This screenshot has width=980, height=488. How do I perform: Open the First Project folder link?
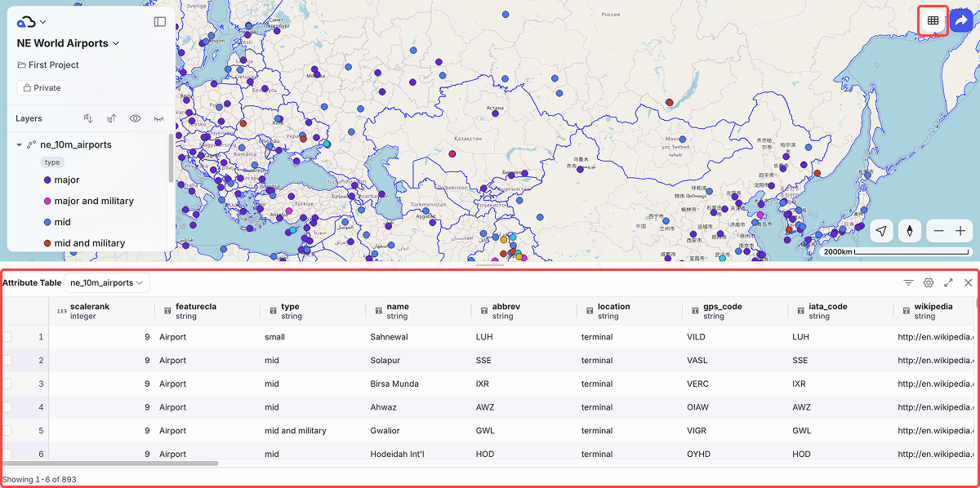coord(48,64)
